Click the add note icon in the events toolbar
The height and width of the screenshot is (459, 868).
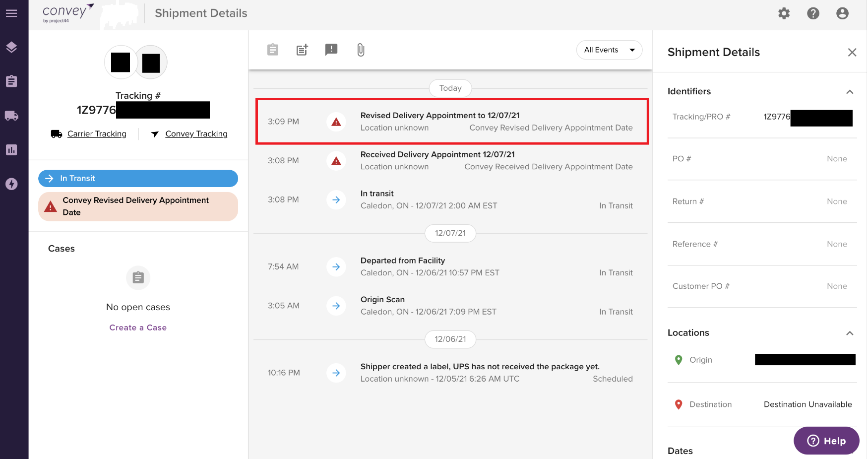click(x=302, y=50)
